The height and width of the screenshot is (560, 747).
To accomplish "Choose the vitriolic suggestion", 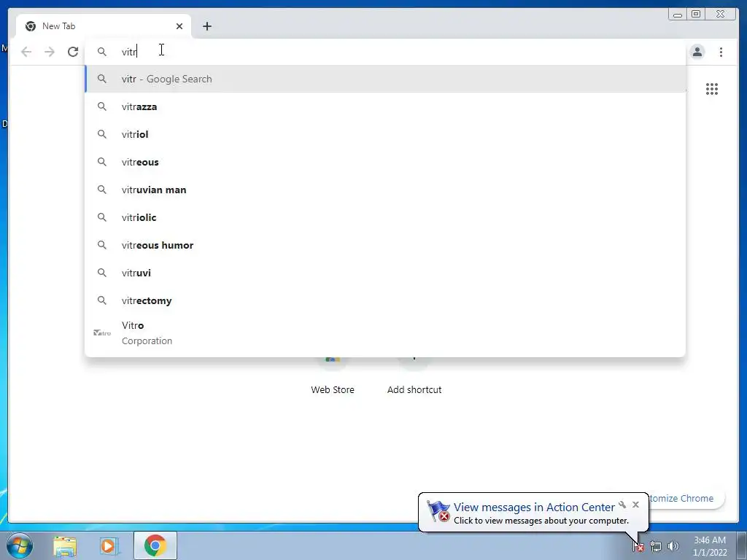I will (385, 217).
